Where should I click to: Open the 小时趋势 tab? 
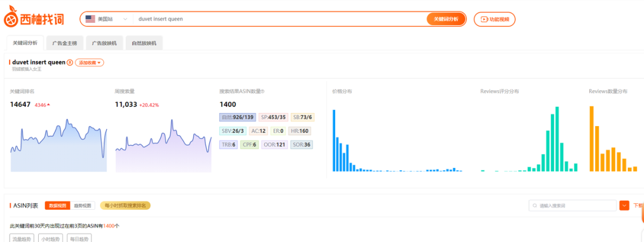click(x=51, y=238)
